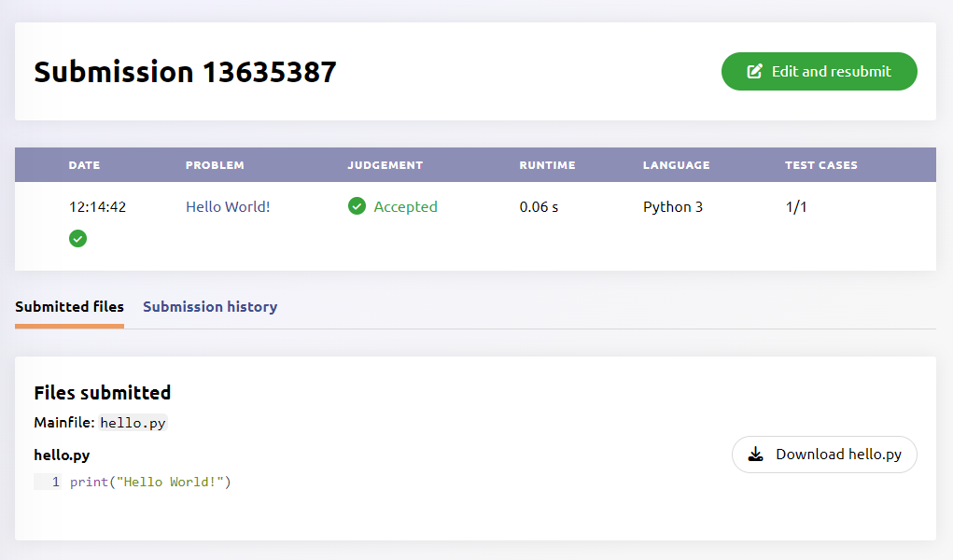
Task: Click the Edit and resubmit button
Action: click(819, 71)
